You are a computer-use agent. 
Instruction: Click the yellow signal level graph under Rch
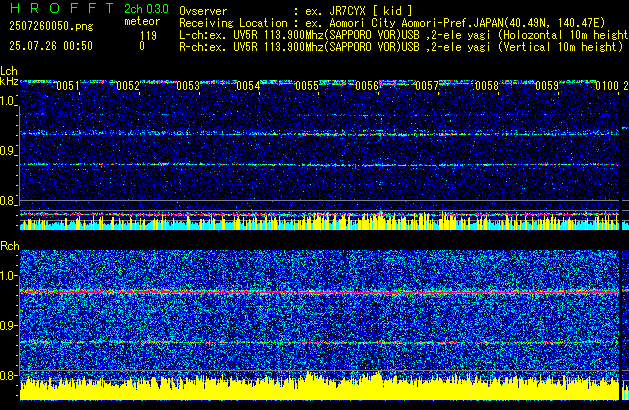point(319,388)
